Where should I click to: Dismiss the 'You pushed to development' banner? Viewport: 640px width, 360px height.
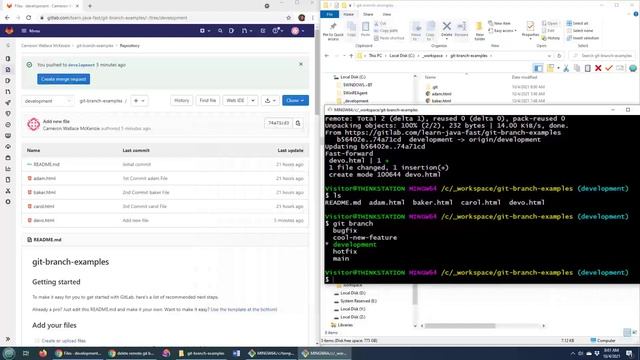click(x=301, y=64)
